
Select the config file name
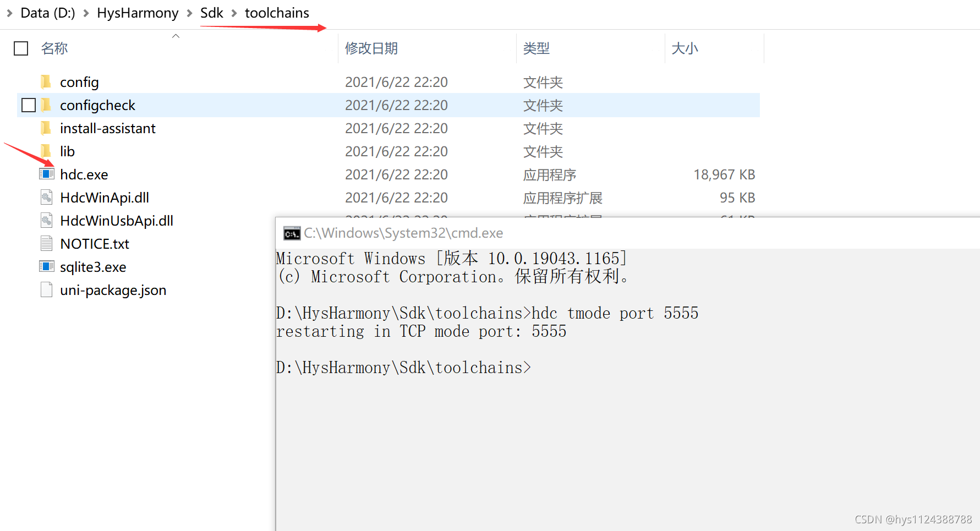pos(79,82)
